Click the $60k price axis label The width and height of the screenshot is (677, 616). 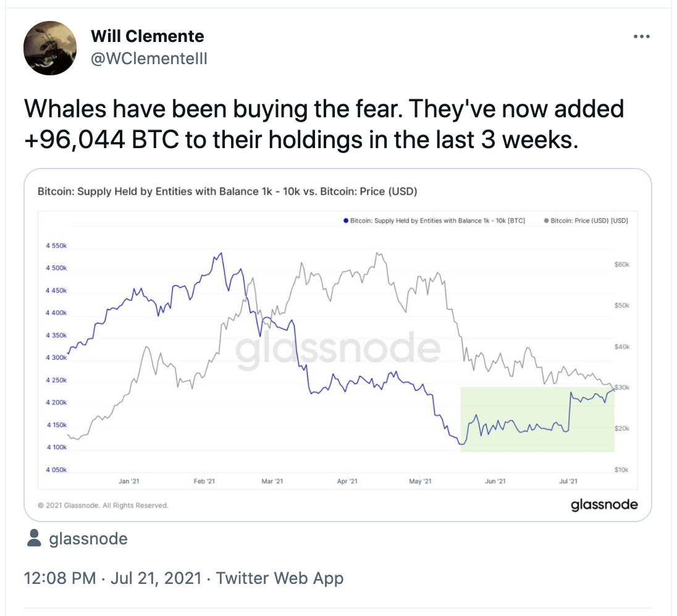pos(621,264)
